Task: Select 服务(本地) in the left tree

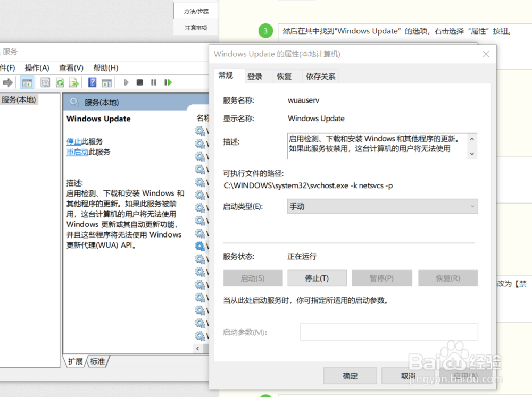Action: (19, 100)
